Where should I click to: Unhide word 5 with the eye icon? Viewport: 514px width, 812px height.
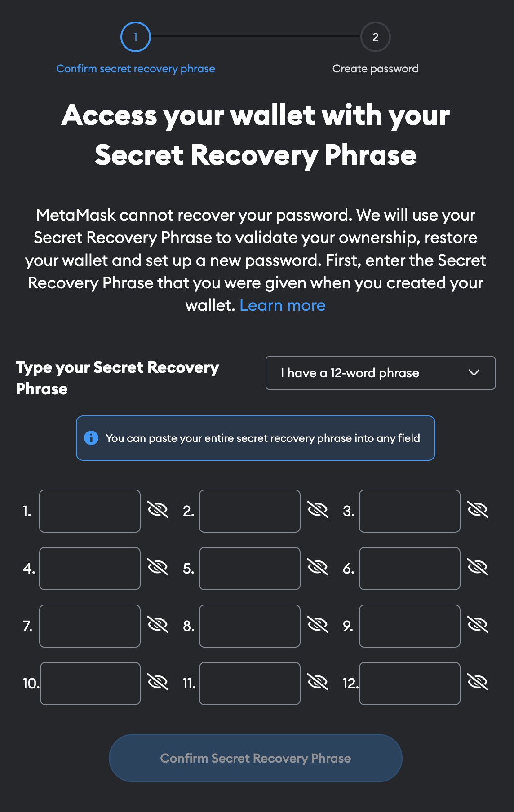coord(318,568)
